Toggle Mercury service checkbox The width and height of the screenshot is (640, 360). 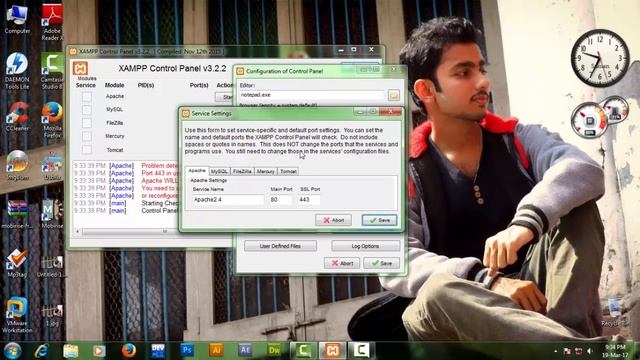tap(87, 136)
